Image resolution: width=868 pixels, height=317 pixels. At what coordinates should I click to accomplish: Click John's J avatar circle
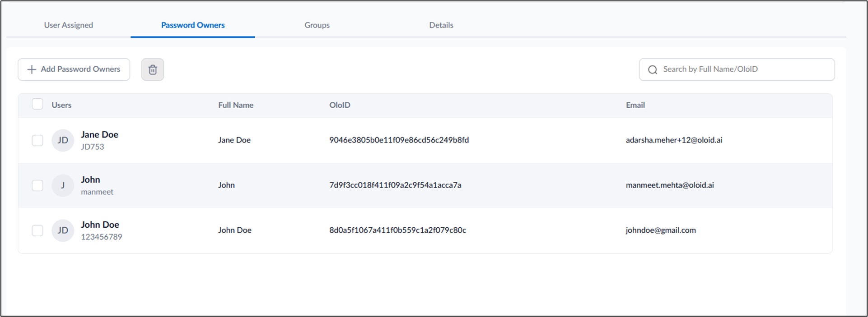click(63, 185)
